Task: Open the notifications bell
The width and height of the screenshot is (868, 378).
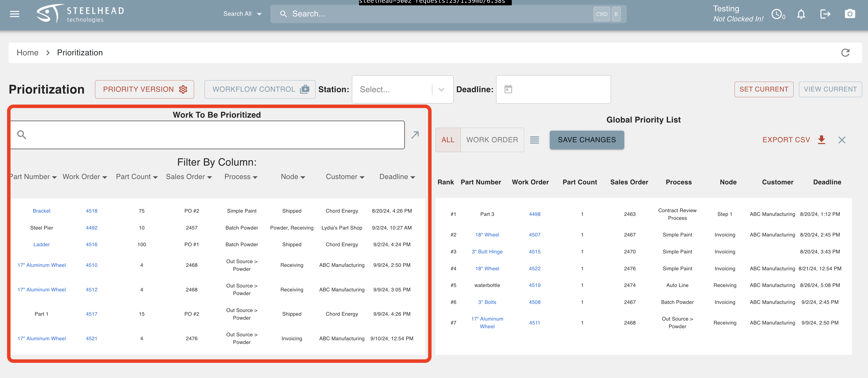Action: pos(801,14)
